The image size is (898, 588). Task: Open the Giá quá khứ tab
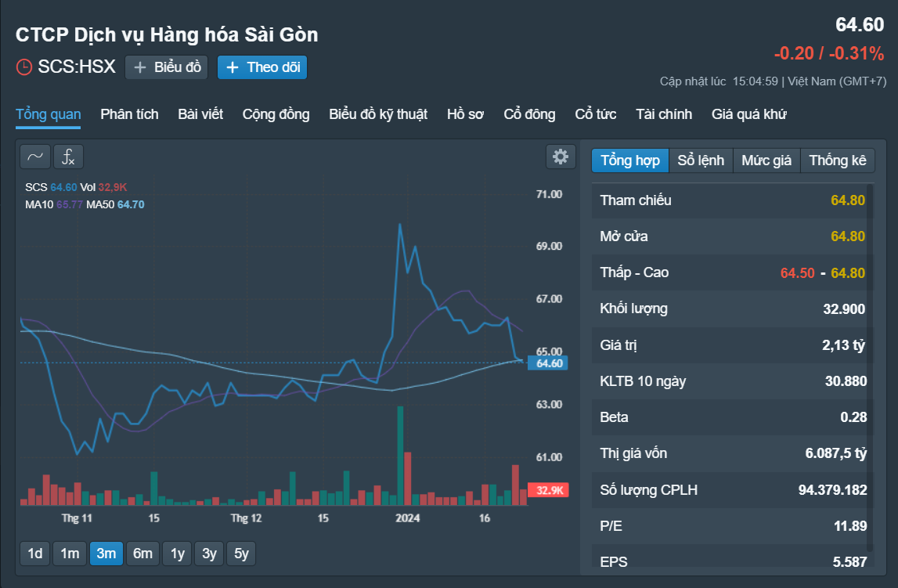[749, 114]
